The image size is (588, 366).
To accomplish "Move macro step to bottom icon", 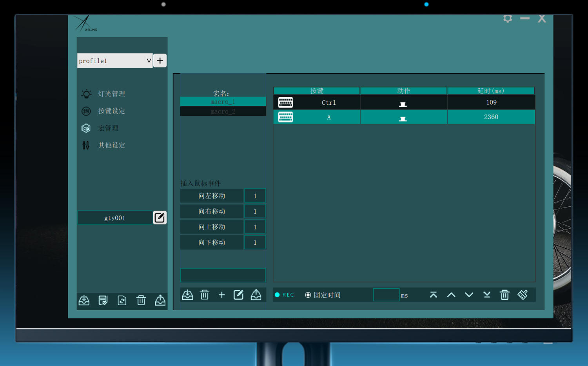I will [487, 295].
